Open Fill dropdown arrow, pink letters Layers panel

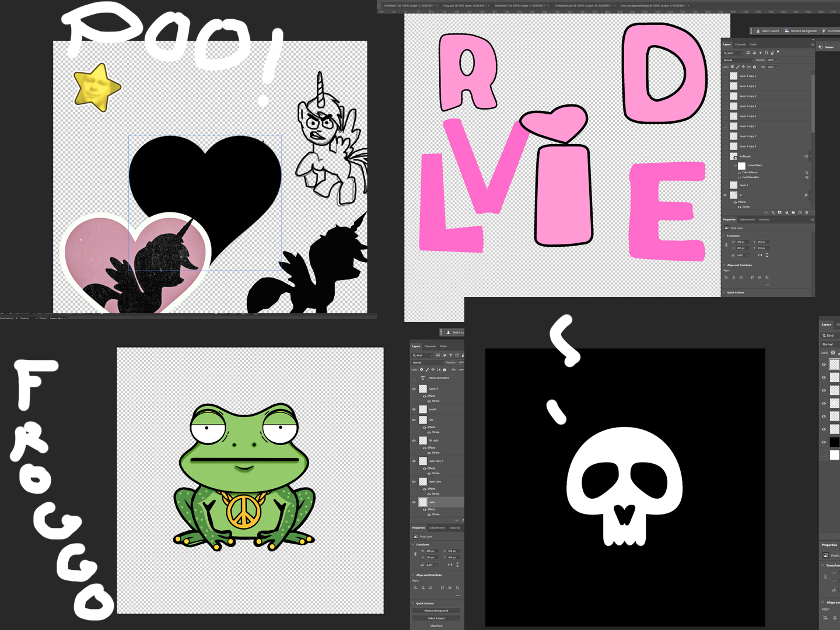[x=777, y=67]
